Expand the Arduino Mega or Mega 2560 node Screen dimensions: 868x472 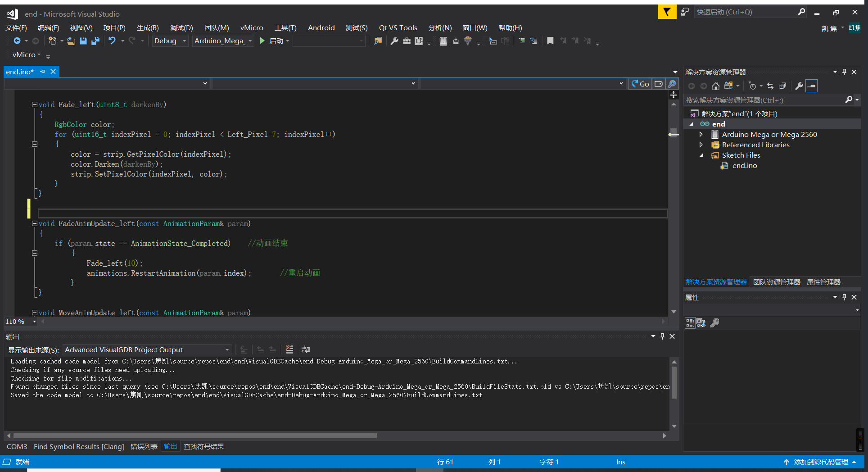[701, 134]
